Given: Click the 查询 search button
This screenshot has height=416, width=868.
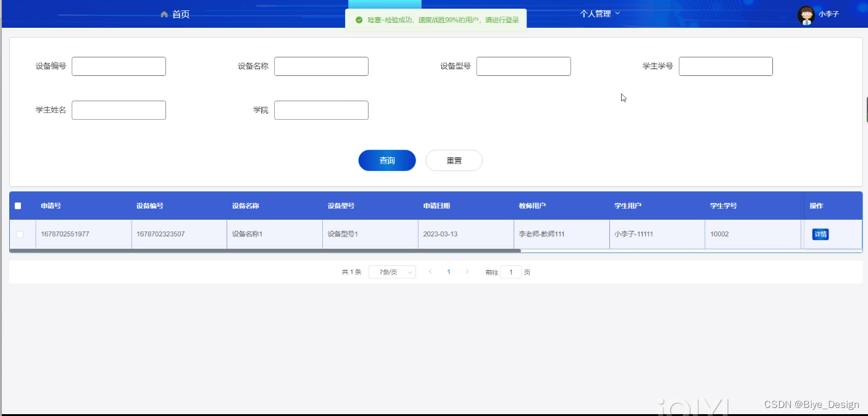Looking at the screenshot, I should coord(387,160).
